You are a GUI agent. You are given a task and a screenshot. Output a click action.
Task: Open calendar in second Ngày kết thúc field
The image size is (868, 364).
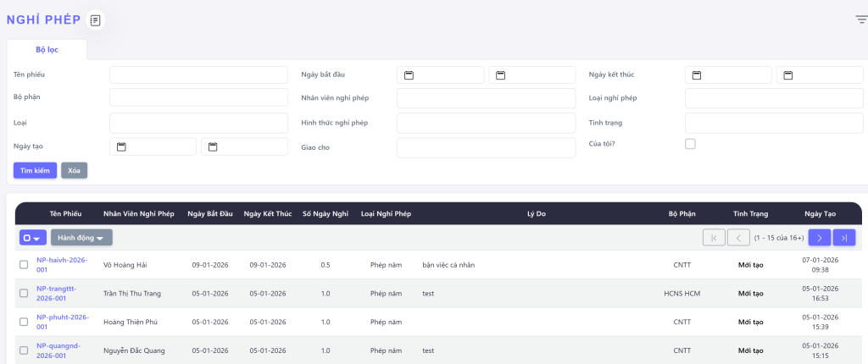(788, 75)
